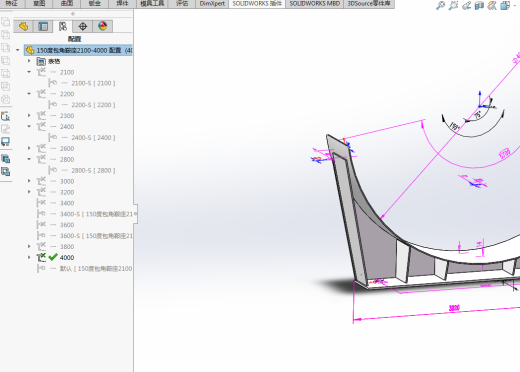Click the Zoom to Fit magnifier icon
Screen dimensions: 520x372
click(x=440, y=5)
